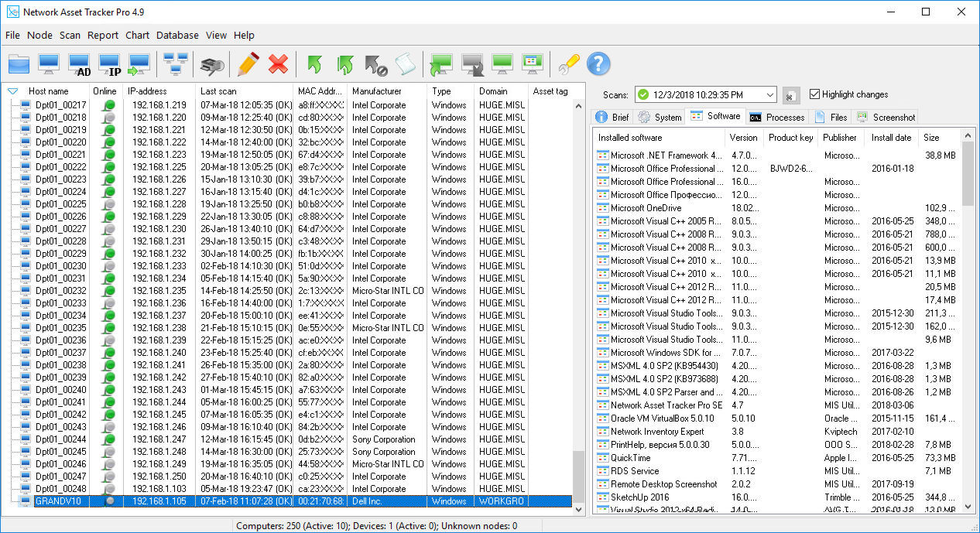Open settings via the yellow wrench icon
Image resolution: width=980 pixels, height=533 pixels.
(x=569, y=64)
